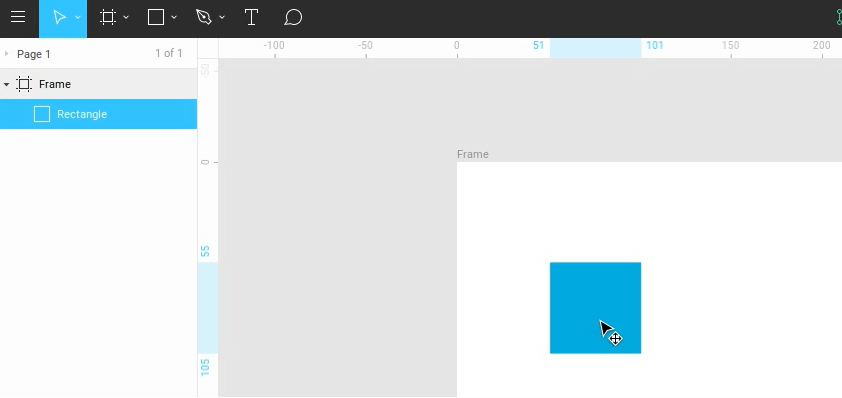Click the Frame label on the canvas

[x=473, y=154]
